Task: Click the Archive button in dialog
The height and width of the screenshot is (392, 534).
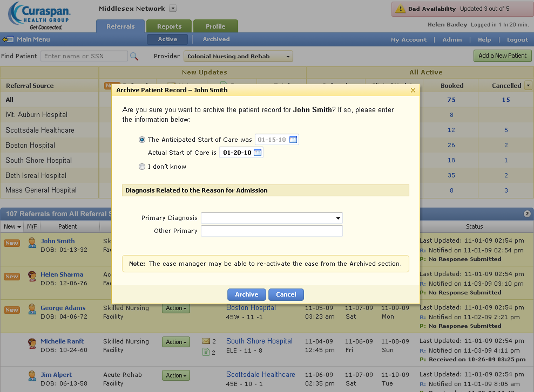Action: coord(246,294)
